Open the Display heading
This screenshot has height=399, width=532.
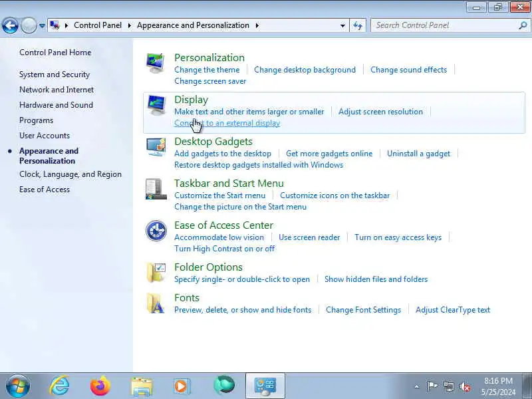click(x=191, y=100)
